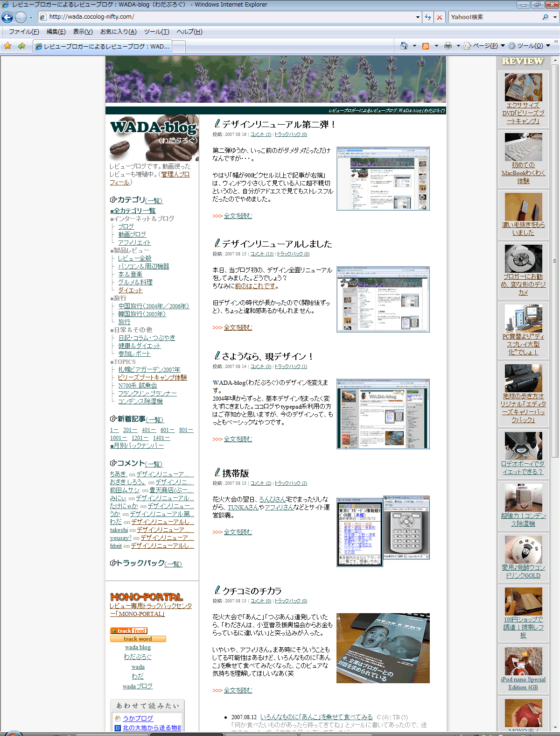Open the Favorites Center star icon
Image resolution: width=560 pixels, height=736 pixels.
(x=8, y=46)
